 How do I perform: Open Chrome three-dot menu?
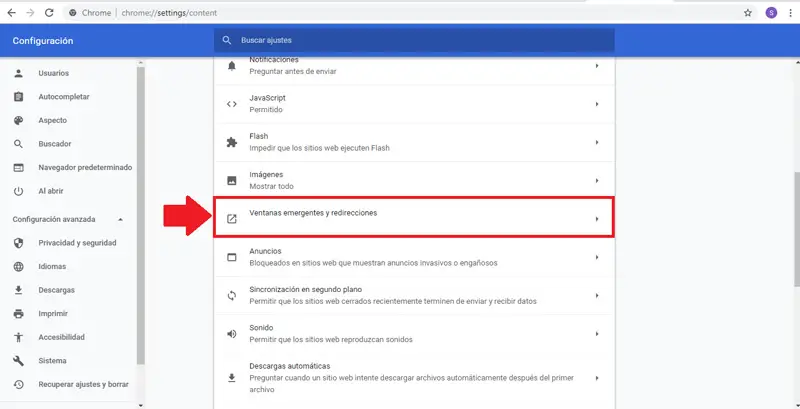pyautogui.click(x=790, y=13)
